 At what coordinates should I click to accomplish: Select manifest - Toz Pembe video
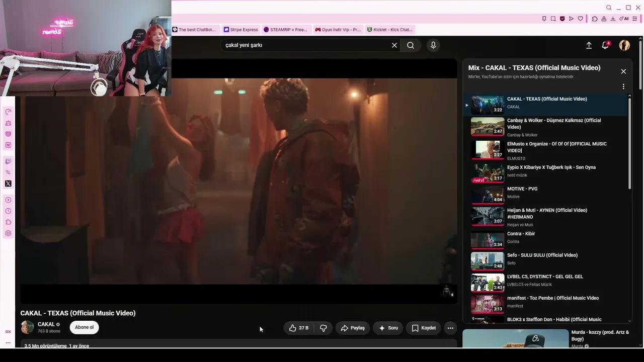click(x=546, y=304)
